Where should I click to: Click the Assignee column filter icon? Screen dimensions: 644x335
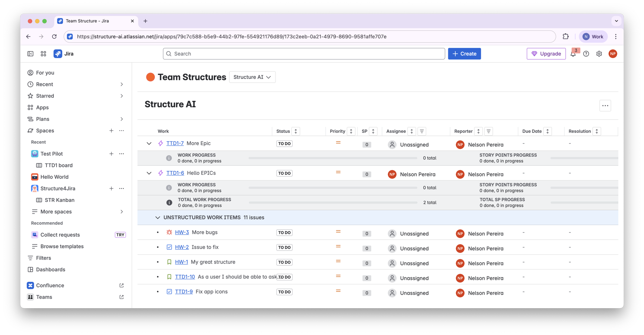(422, 131)
